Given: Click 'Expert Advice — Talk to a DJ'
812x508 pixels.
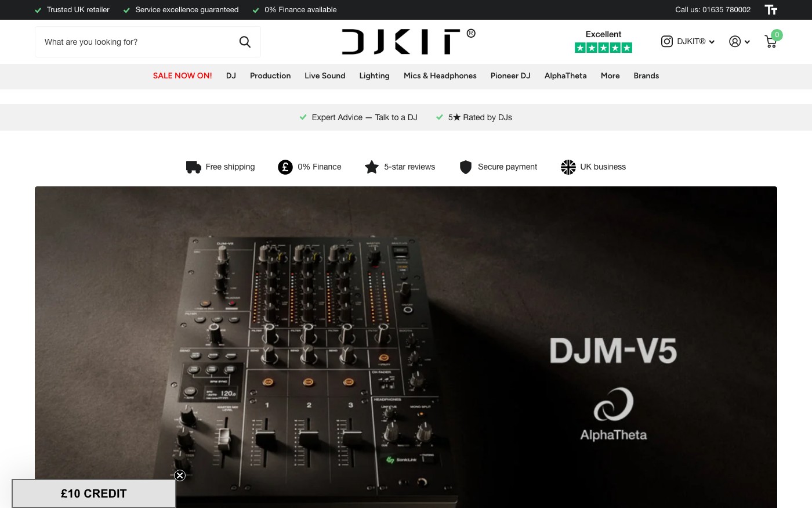Looking at the screenshot, I should tap(364, 117).
